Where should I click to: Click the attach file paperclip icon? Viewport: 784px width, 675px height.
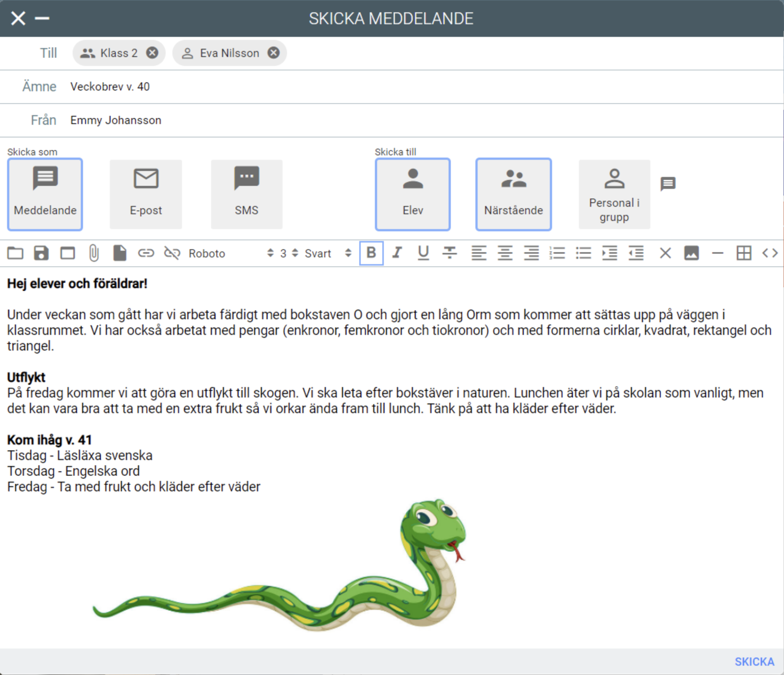point(94,253)
